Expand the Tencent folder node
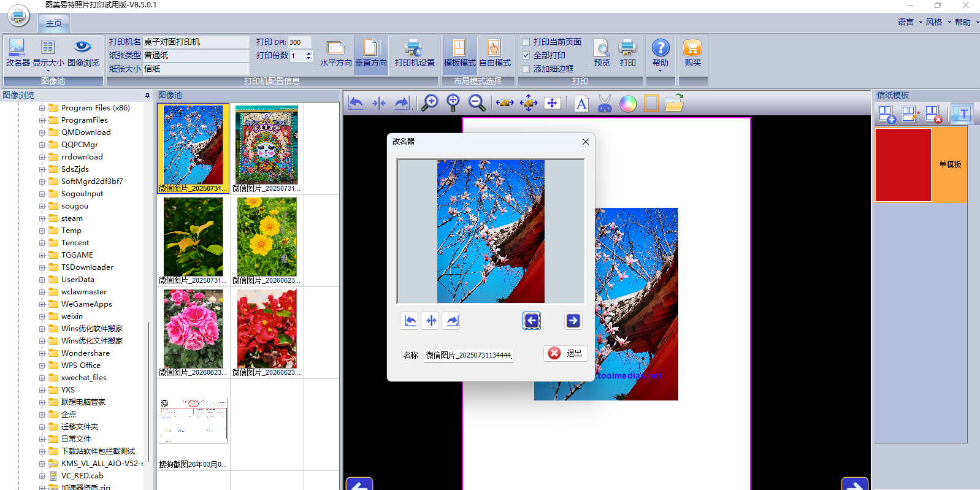This screenshot has height=490, width=980. click(x=42, y=243)
